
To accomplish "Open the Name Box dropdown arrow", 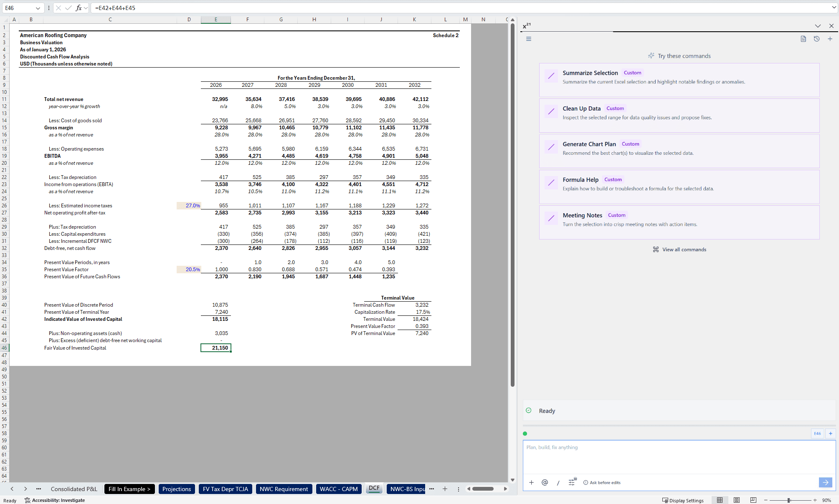I will 38,8.
